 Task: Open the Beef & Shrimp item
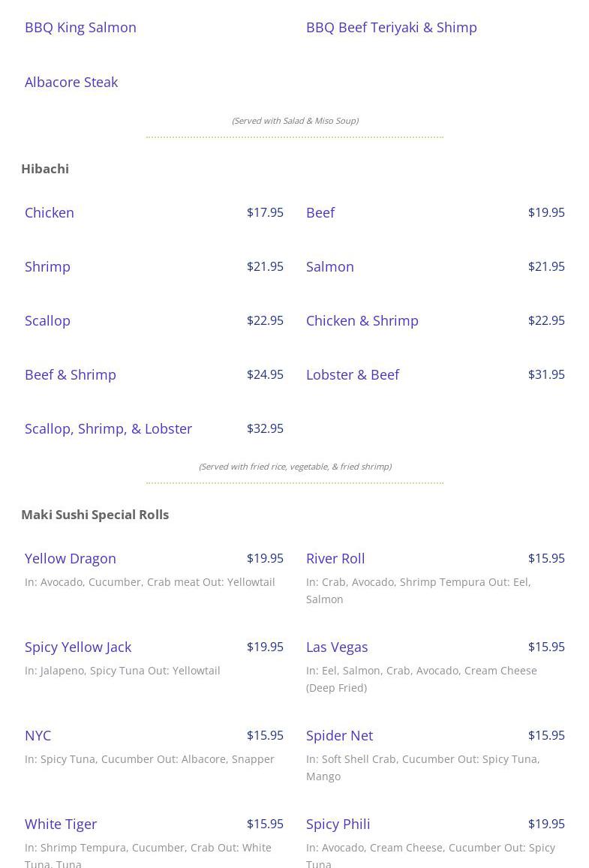71,374
